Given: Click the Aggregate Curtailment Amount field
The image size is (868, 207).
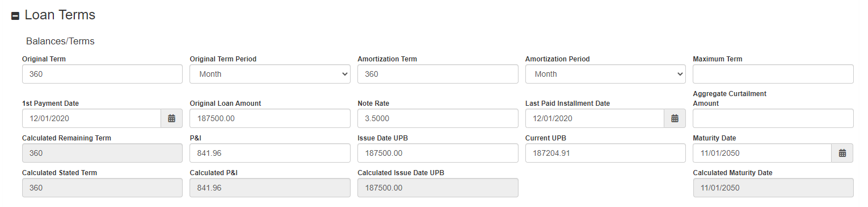Looking at the screenshot, I should coord(773,118).
